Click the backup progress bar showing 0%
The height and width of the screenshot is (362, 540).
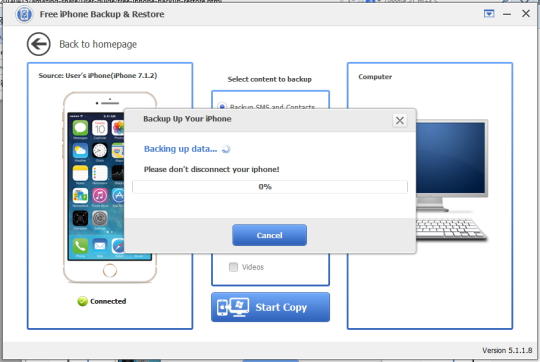[x=270, y=187]
